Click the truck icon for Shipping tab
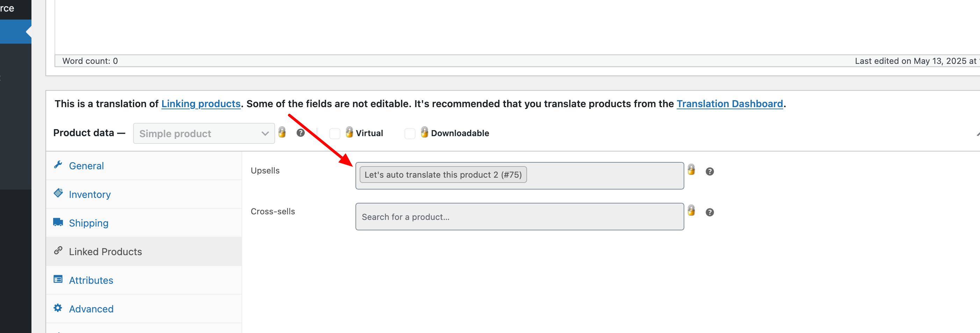 [58, 222]
